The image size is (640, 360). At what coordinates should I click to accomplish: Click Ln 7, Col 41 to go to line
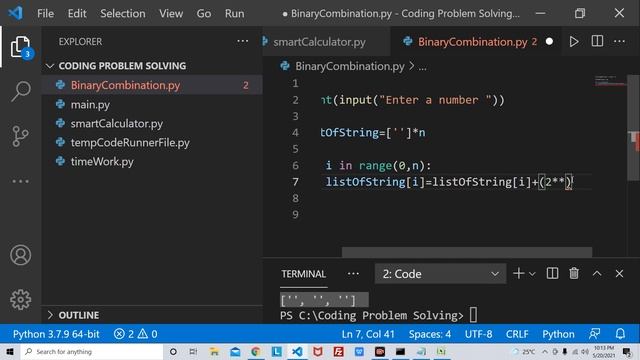(368, 334)
